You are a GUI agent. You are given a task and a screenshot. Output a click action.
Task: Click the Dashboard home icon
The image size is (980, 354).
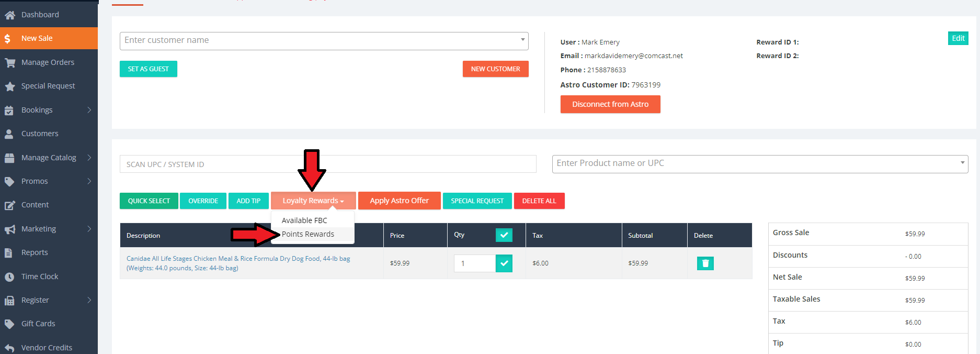point(9,15)
